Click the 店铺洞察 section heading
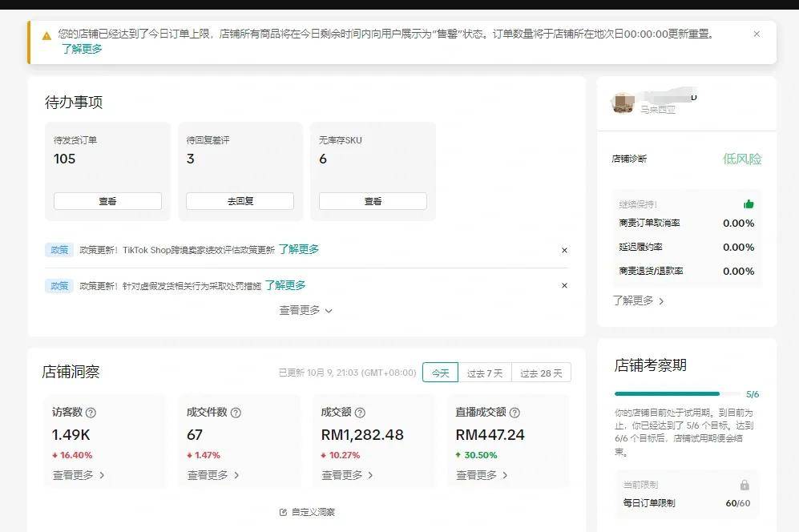 point(71,372)
